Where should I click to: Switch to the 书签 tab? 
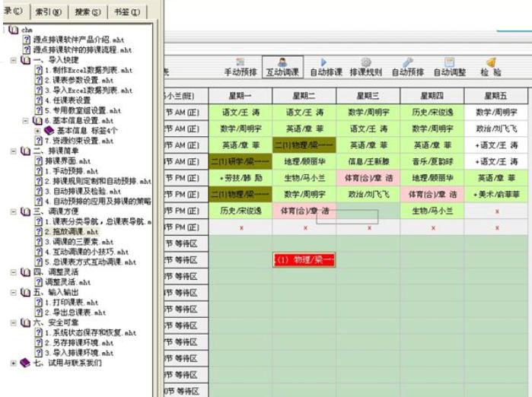pyautogui.click(x=127, y=12)
